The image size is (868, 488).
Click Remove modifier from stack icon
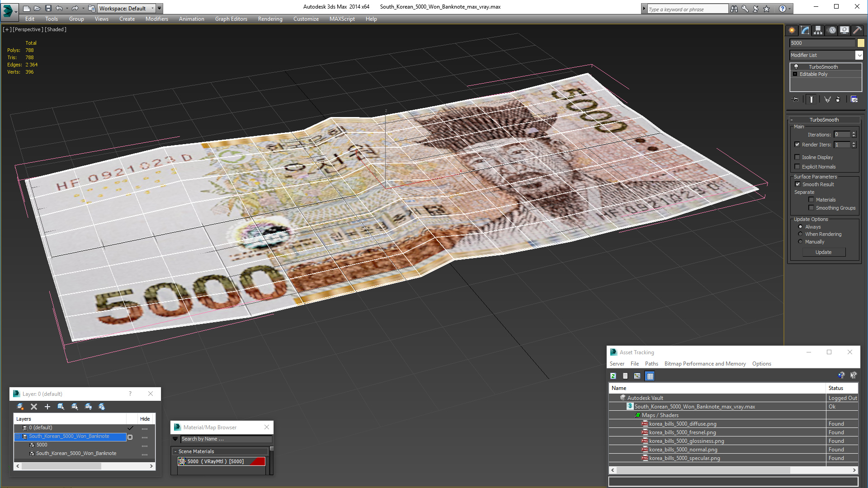point(838,99)
